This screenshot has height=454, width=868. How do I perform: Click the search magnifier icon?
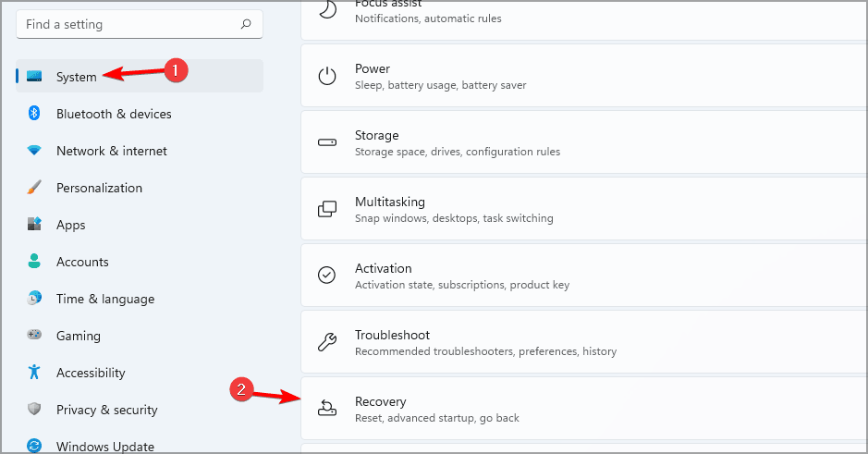[245, 24]
